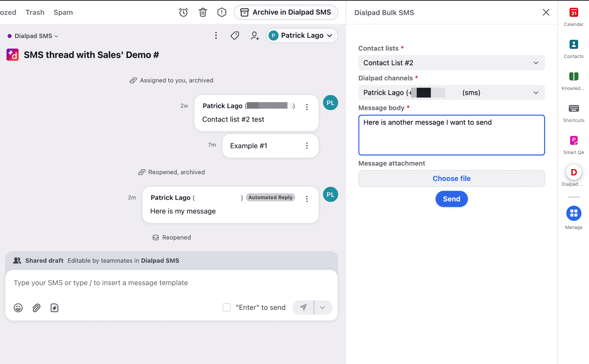
Task: Click the thread title 'SMS thread with Sales' Demo #'
Action: click(91, 55)
